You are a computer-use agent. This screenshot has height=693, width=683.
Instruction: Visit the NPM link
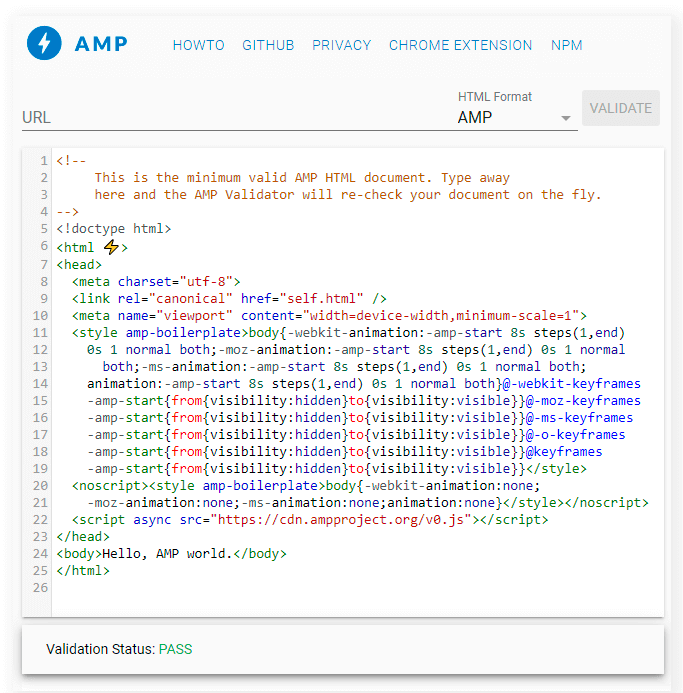point(566,45)
